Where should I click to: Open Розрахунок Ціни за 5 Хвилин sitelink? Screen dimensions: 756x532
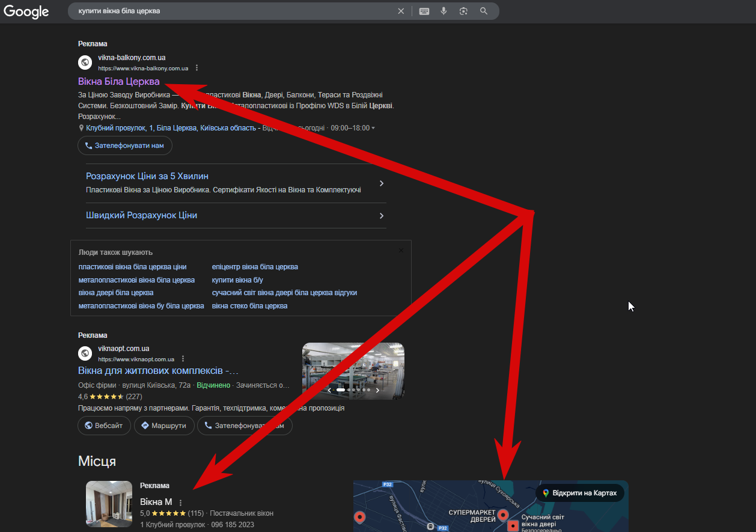pyautogui.click(x=147, y=176)
